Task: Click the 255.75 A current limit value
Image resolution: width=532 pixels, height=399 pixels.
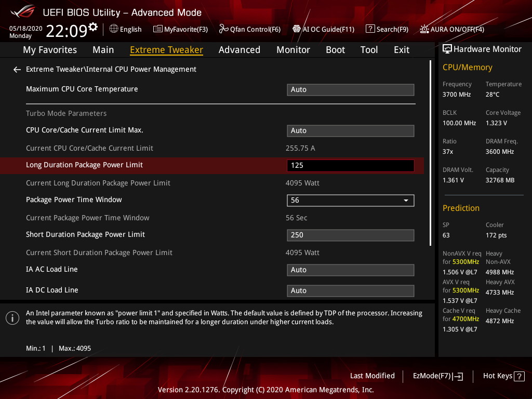Action: (x=300, y=148)
